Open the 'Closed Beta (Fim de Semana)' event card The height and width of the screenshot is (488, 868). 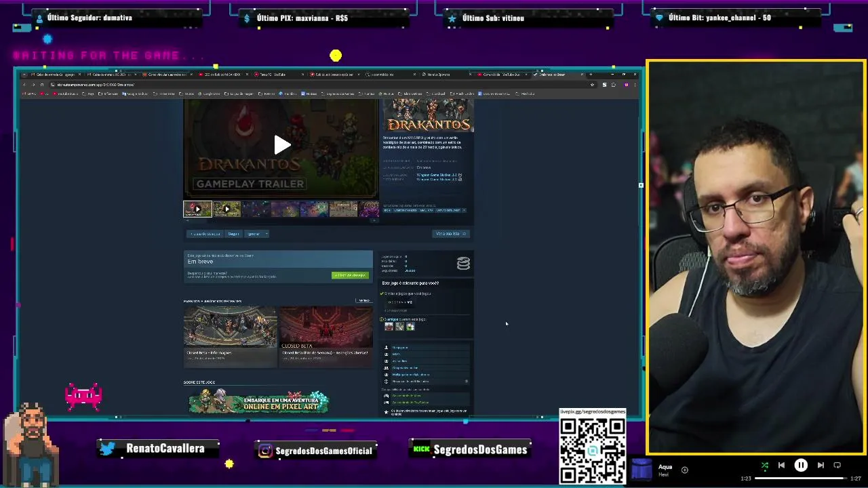click(326, 335)
